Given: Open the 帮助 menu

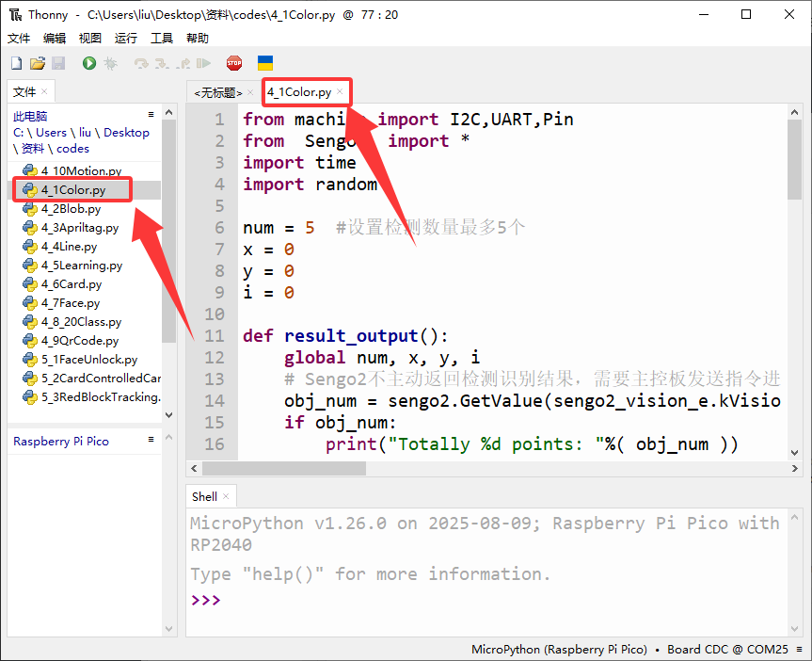Looking at the screenshot, I should [198, 39].
